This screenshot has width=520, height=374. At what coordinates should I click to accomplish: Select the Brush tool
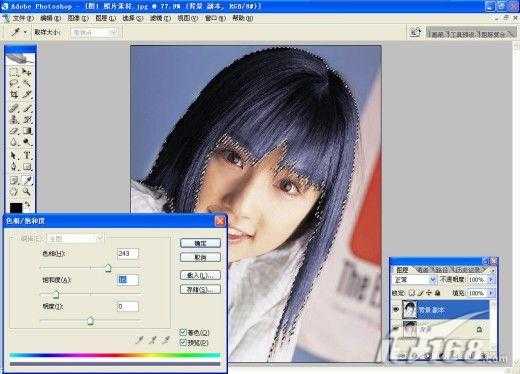(x=27, y=107)
